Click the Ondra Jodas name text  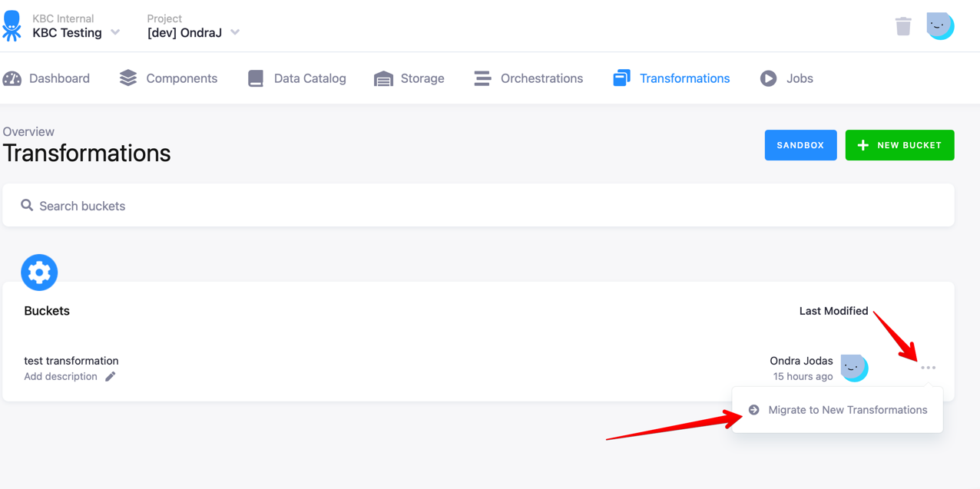[801, 361]
